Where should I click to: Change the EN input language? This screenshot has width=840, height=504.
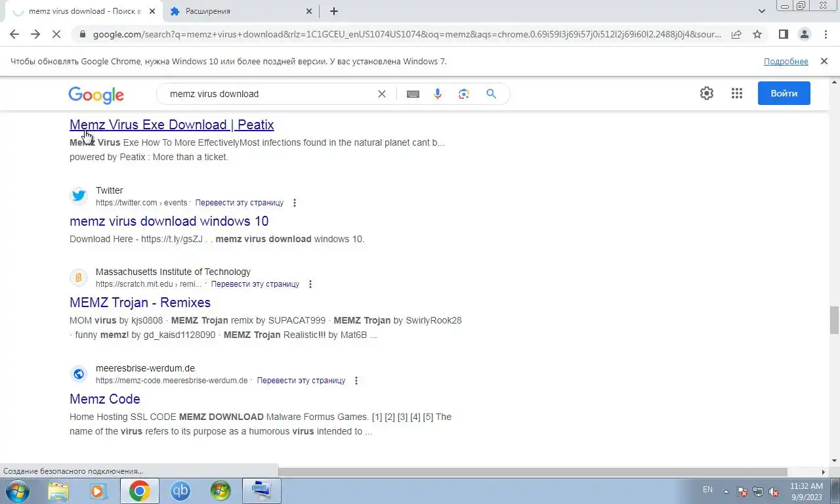[707, 490]
